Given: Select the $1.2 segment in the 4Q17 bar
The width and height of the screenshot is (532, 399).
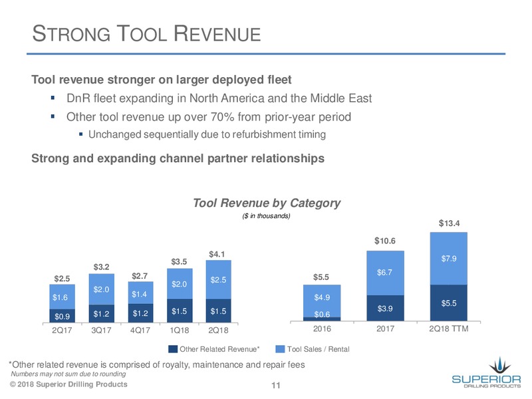Looking at the screenshot, I should (140, 313).
